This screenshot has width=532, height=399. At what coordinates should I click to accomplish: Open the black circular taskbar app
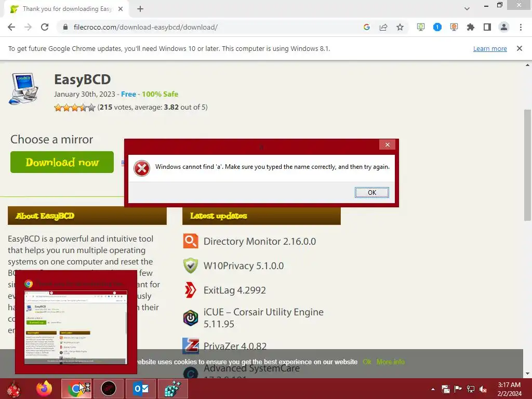(x=109, y=389)
